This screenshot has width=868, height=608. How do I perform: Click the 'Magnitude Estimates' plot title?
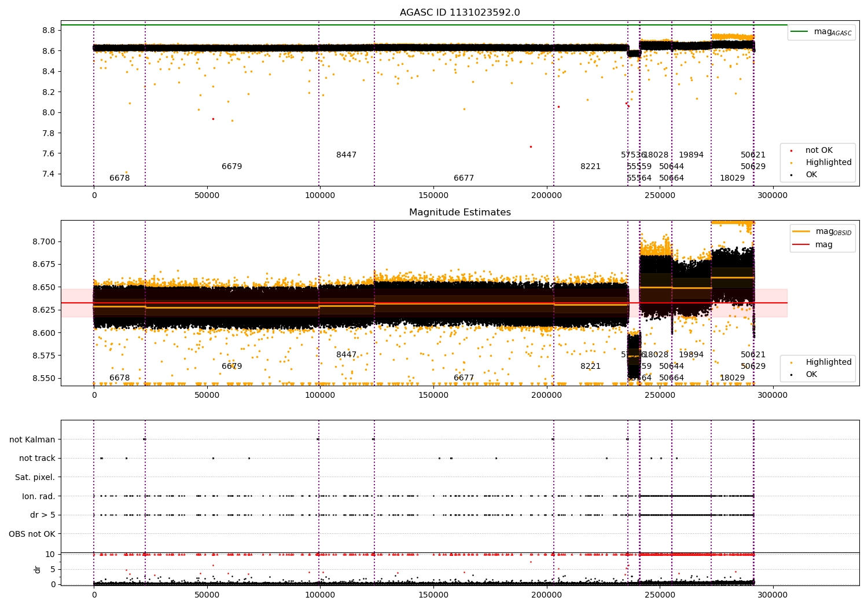point(459,213)
